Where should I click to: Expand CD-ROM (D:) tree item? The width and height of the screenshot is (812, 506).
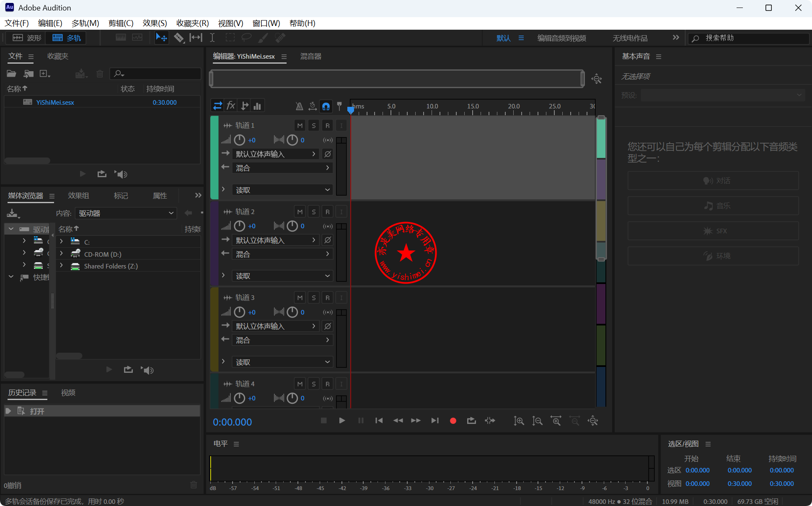pyautogui.click(x=62, y=254)
